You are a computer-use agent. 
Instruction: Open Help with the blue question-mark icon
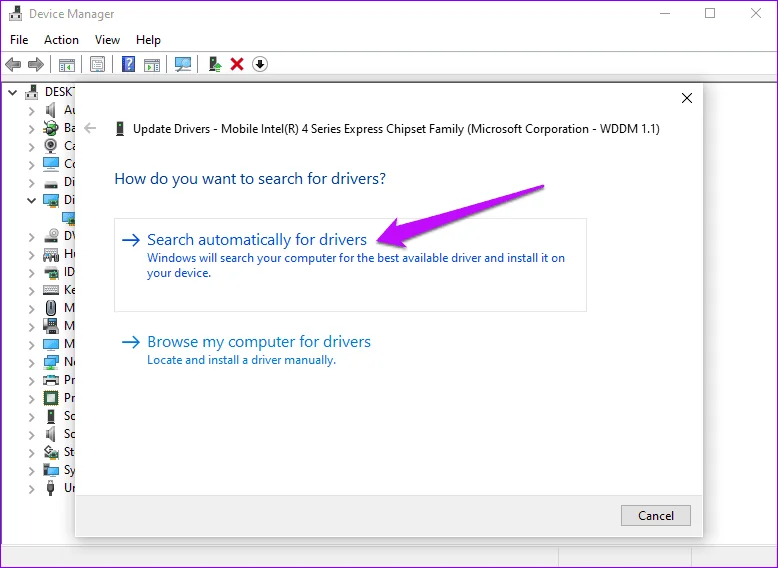(129, 64)
